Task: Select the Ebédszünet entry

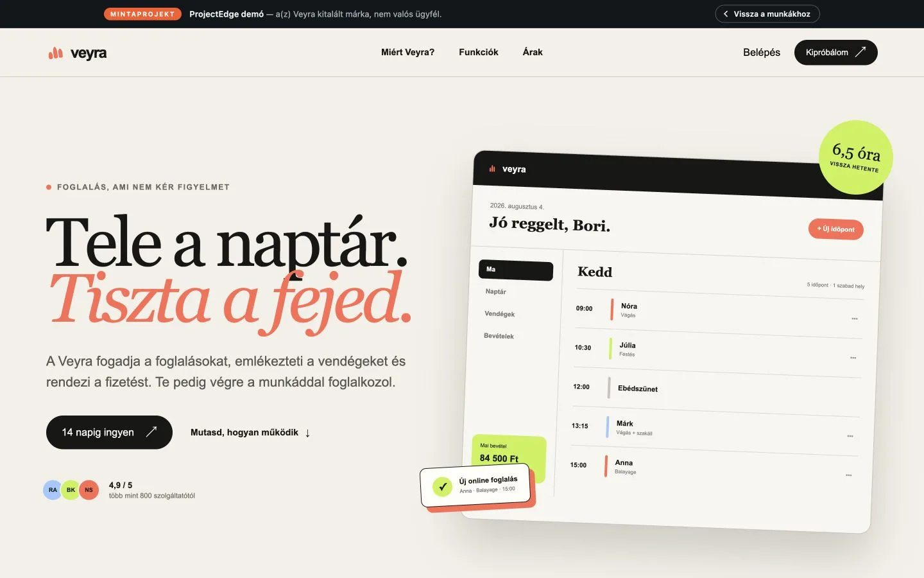Action: coord(638,389)
